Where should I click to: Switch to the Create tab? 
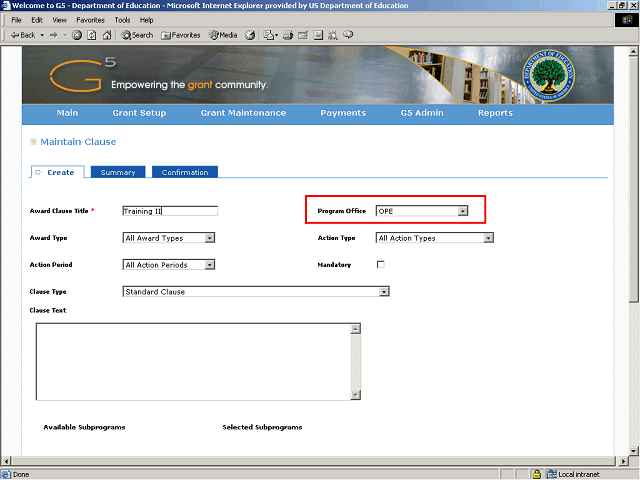(58, 172)
